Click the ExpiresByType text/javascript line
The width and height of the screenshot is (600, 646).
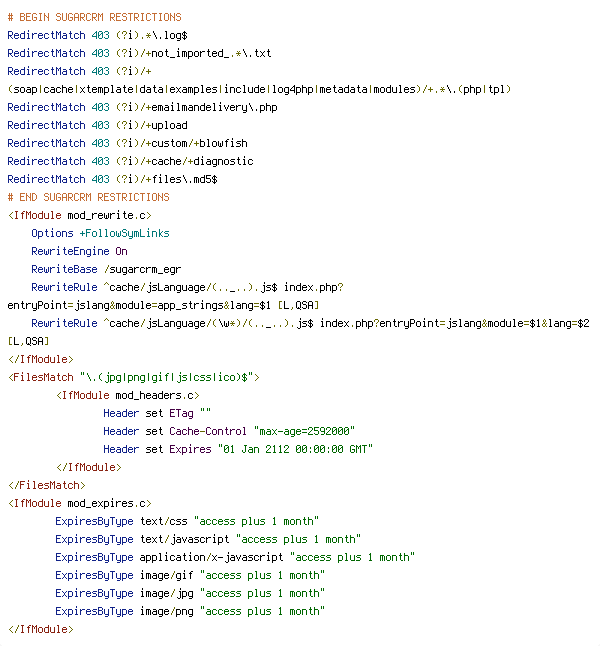(208, 539)
